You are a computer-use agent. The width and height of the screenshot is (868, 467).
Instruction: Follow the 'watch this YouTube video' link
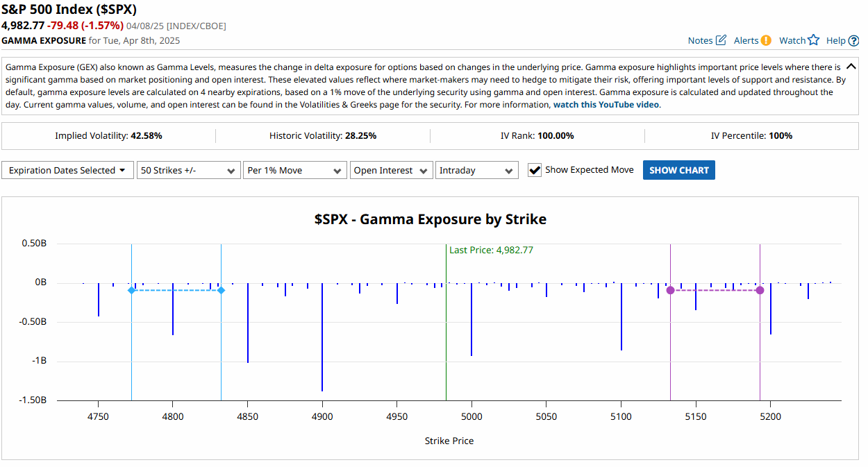pyautogui.click(x=606, y=105)
